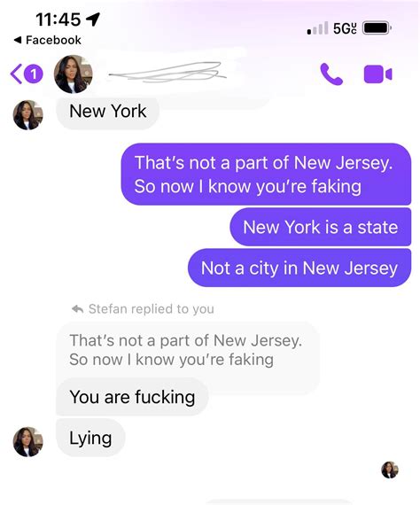This screenshot has height=505, width=420.
Task: Tap the small seen-receipt avatar
Action: (390, 470)
